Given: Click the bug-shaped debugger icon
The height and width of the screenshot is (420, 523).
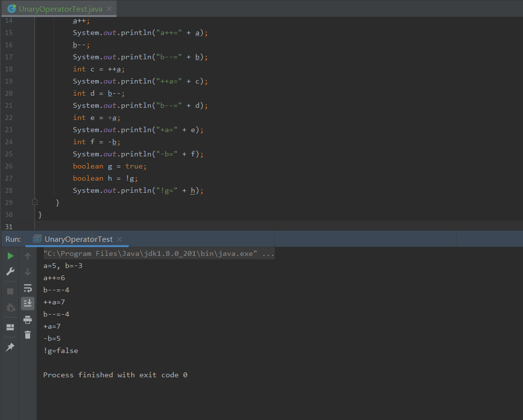Looking at the screenshot, I should (10, 307).
